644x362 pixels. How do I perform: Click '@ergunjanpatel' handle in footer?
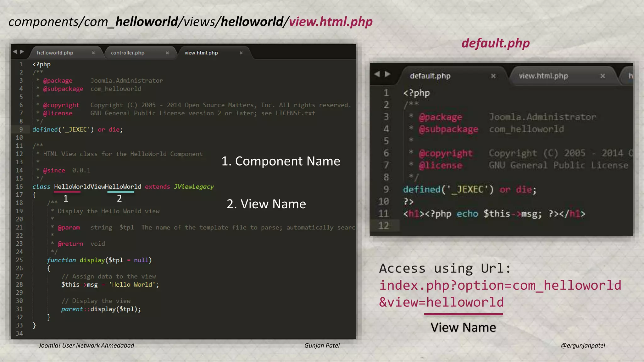583,345
